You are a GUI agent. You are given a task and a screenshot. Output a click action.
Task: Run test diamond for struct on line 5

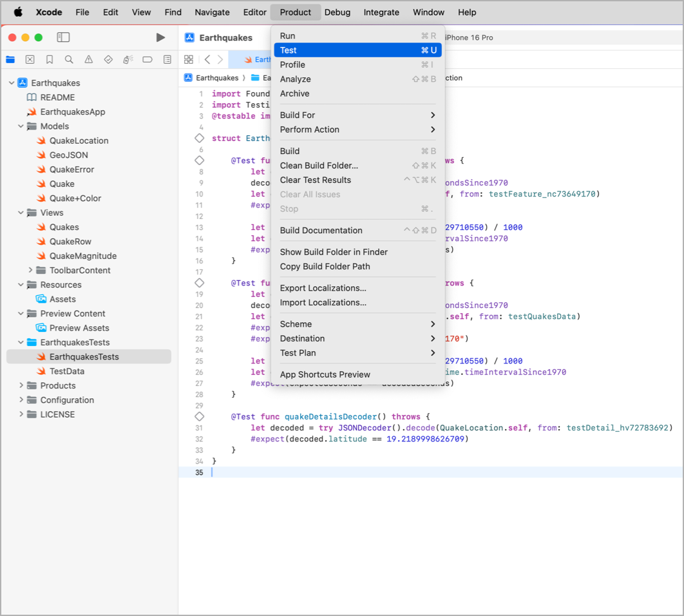point(200,139)
